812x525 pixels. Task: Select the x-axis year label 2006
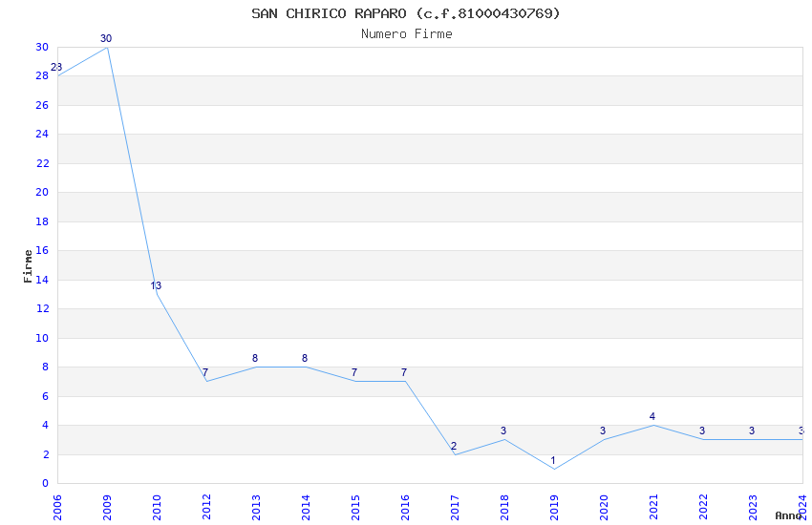click(x=57, y=507)
